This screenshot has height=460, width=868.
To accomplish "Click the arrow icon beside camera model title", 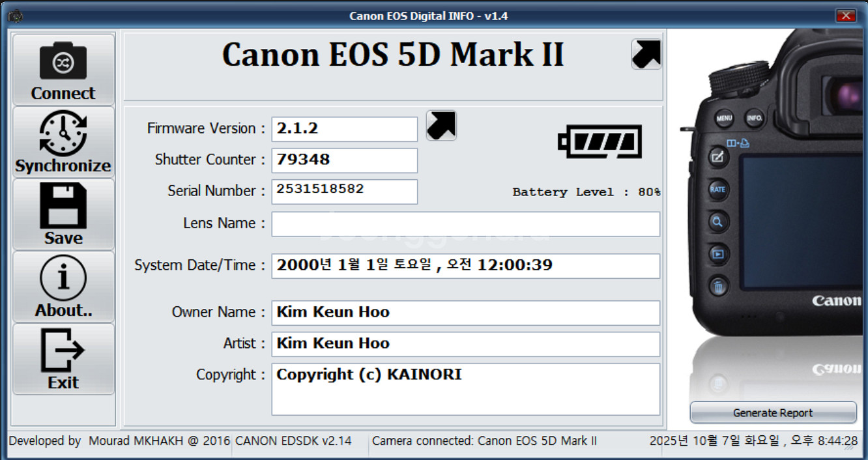I will pos(646,54).
